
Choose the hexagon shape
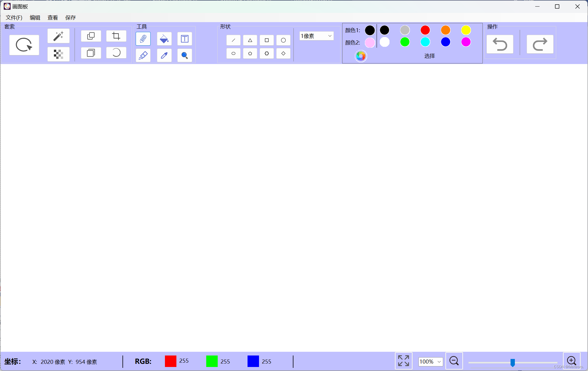(x=267, y=53)
